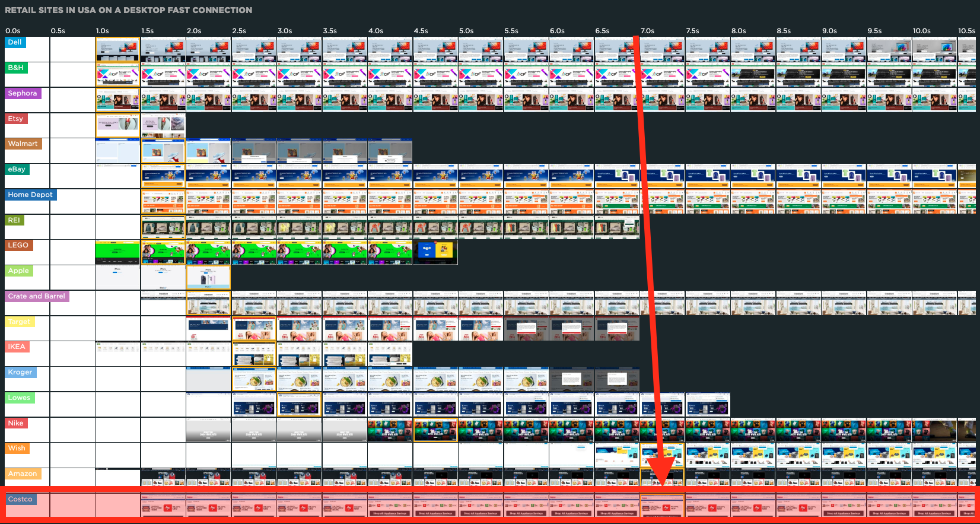Screen dimensions: 980x524
Task: Select the Amazon site label
Action: (23, 474)
